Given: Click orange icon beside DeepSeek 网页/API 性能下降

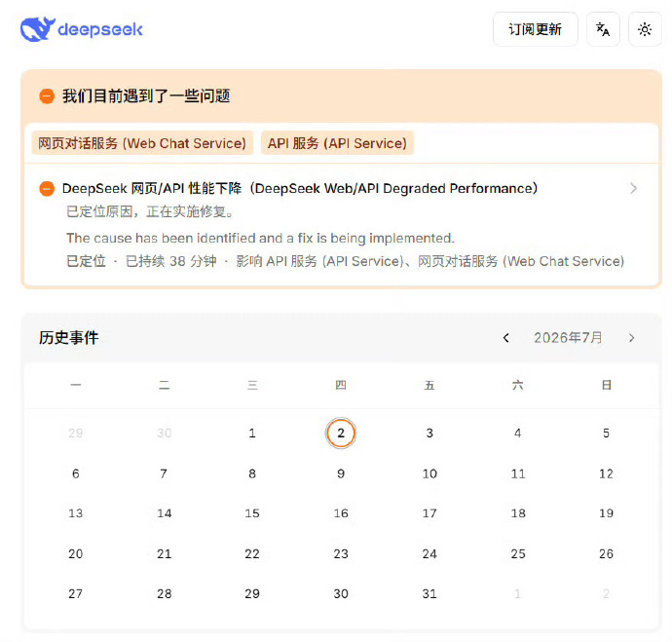Looking at the screenshot, I should click(47, 189).
